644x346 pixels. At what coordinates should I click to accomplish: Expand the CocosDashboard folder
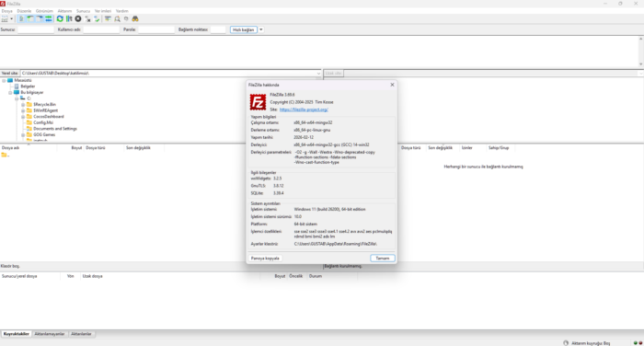coord(23,117)
